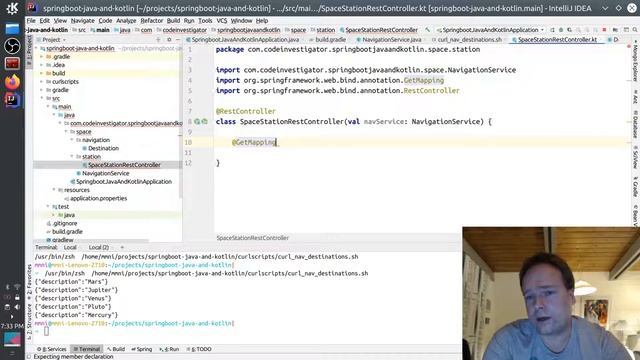640x360 pixels.
Task: Click the Project tree horizontal scrollbar
Action: coord(92,241)
